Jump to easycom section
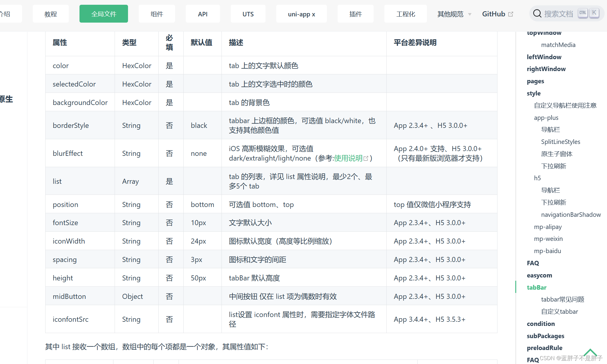The width and height of the screenshot is (607, 364). (x=539, y=275)
